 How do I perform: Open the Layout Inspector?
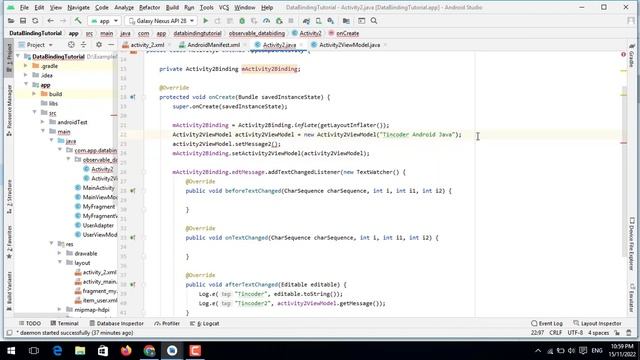click(597, 323)
